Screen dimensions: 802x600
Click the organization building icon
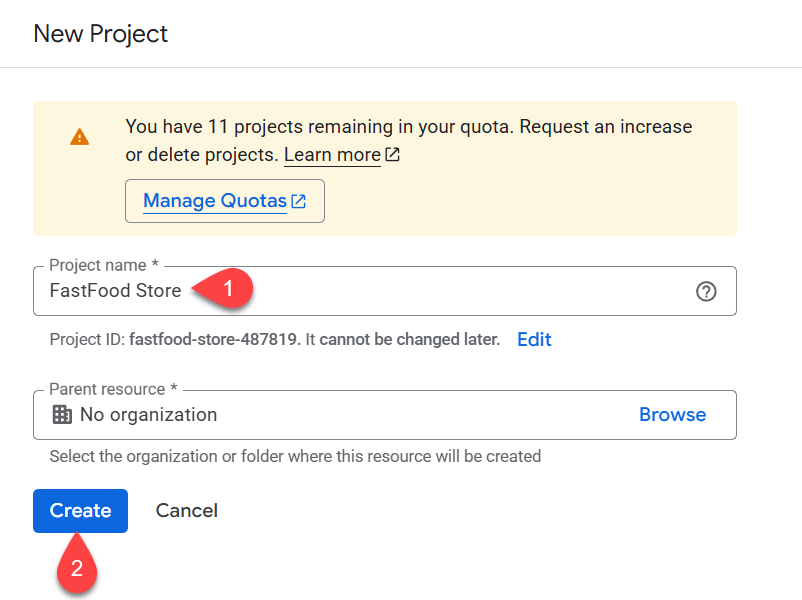tap(62, 415)
